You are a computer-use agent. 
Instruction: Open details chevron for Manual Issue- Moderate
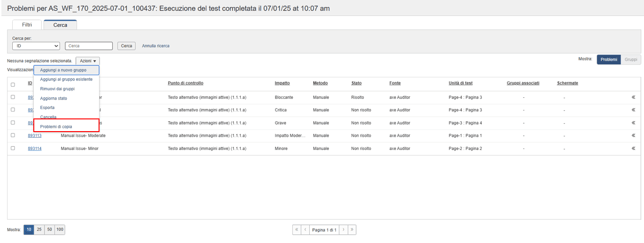tap(633, 135)
